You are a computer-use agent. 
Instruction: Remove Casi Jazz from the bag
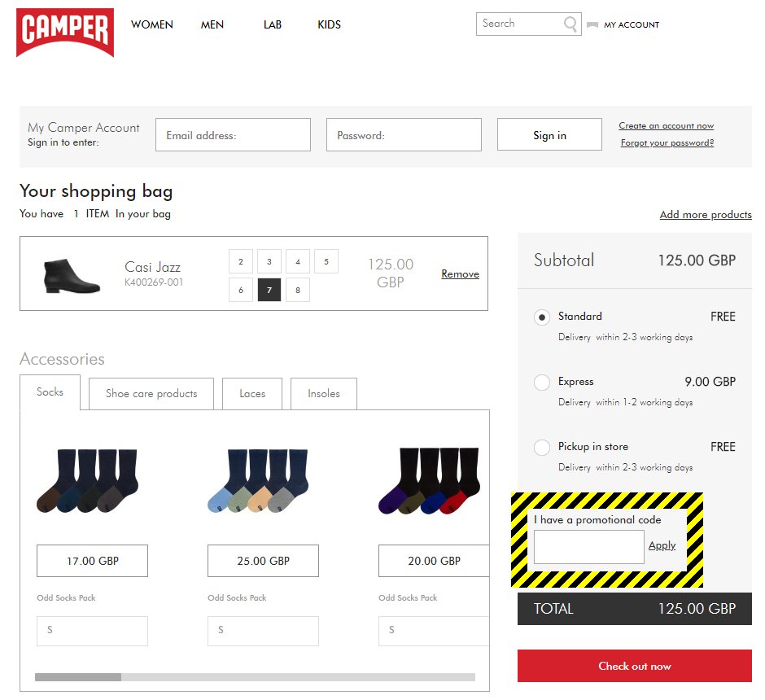point(460,273)
